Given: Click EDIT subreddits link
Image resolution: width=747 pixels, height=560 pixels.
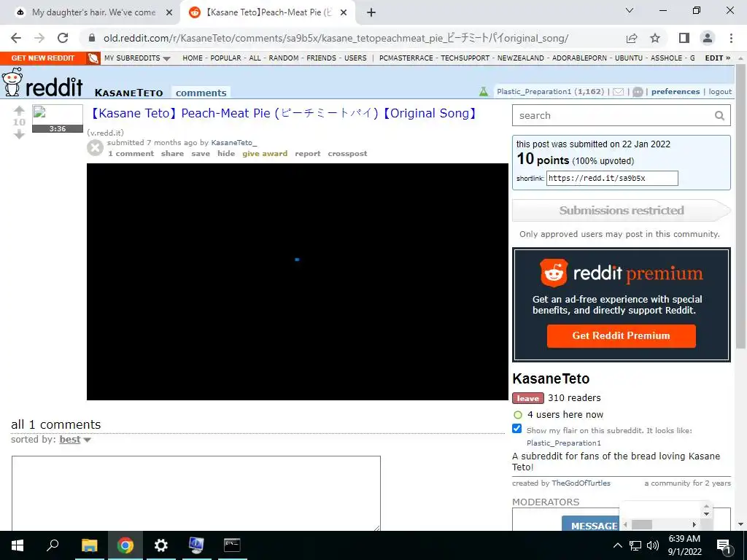Looking at the screenshot, I should click(x=718, y=58).
